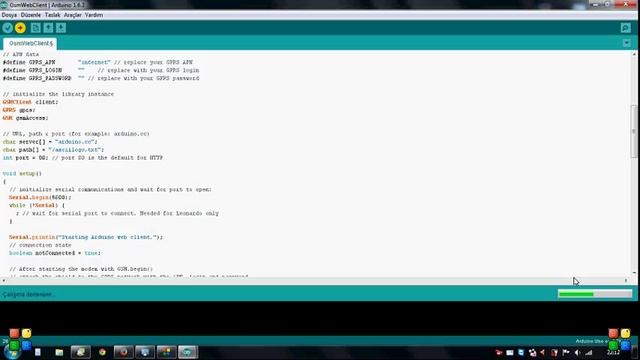640x360 pixels.
Task: Create a new sketch with New icon
Action: click(36, 28)
